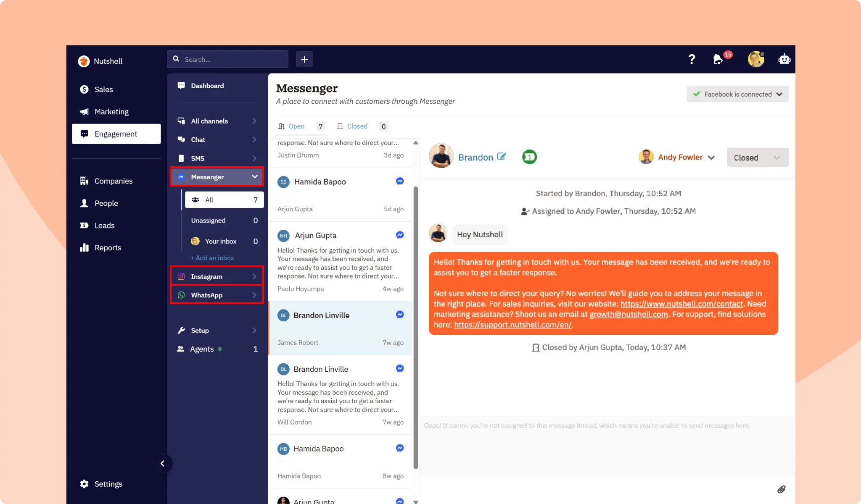Click the Search input field
Image resolution: width=861 pixels, height=504 pixels.
[x=227, y=59]
